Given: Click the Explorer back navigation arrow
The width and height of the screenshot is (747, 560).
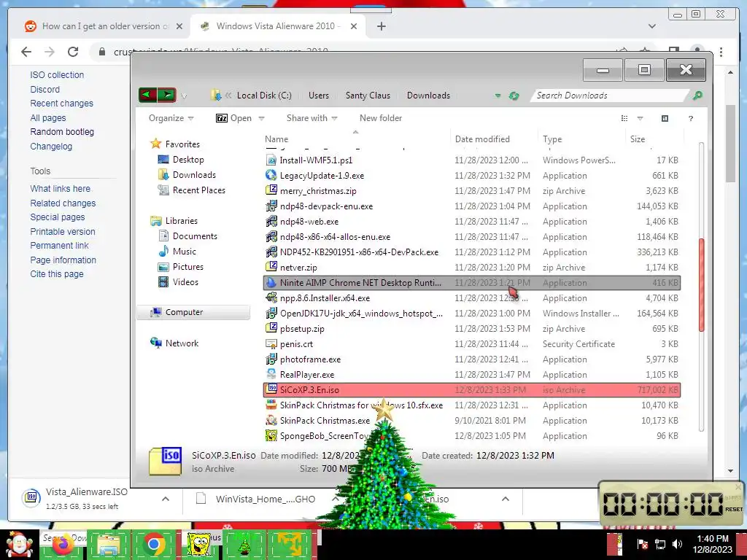Looking at the screenshot, I should pyautogui.click(x=147, y=96).
